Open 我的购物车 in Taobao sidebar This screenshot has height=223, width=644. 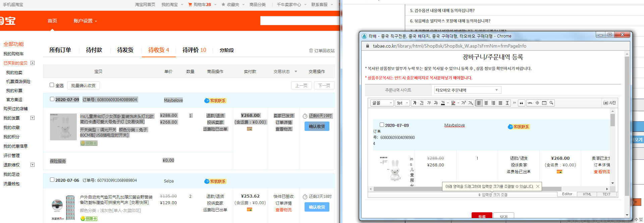[13, 54]
